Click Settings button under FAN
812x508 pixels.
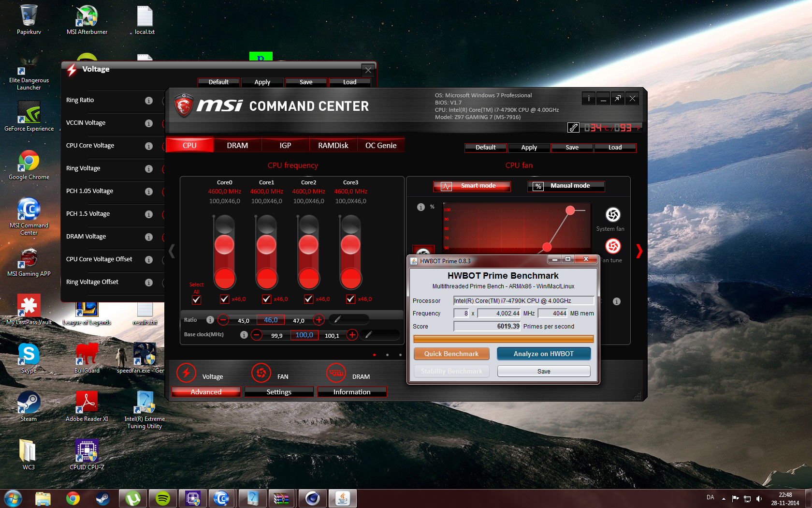click(x=279, y=392)
